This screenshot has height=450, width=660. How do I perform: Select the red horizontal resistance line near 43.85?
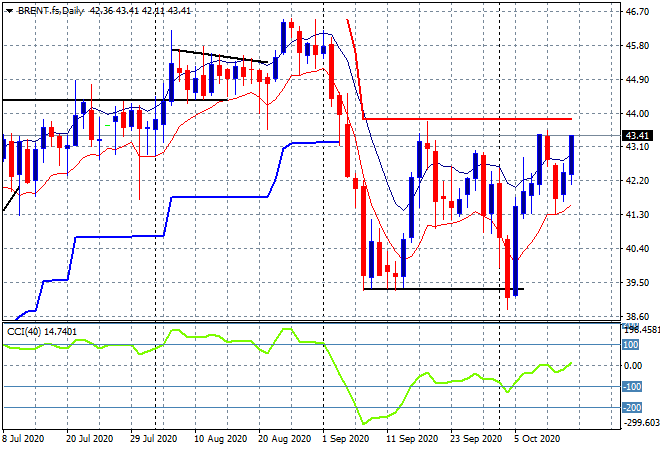tap(467, 119)
